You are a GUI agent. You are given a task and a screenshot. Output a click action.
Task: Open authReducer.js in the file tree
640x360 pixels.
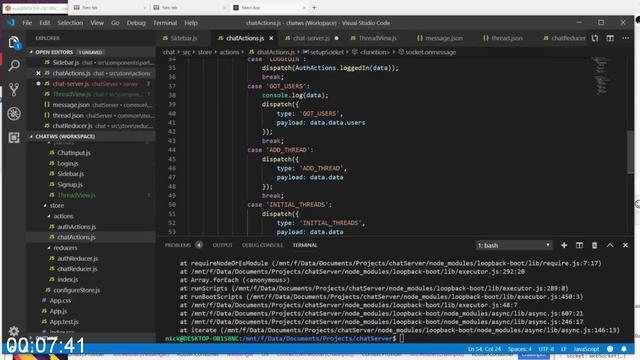pos(78,258)
